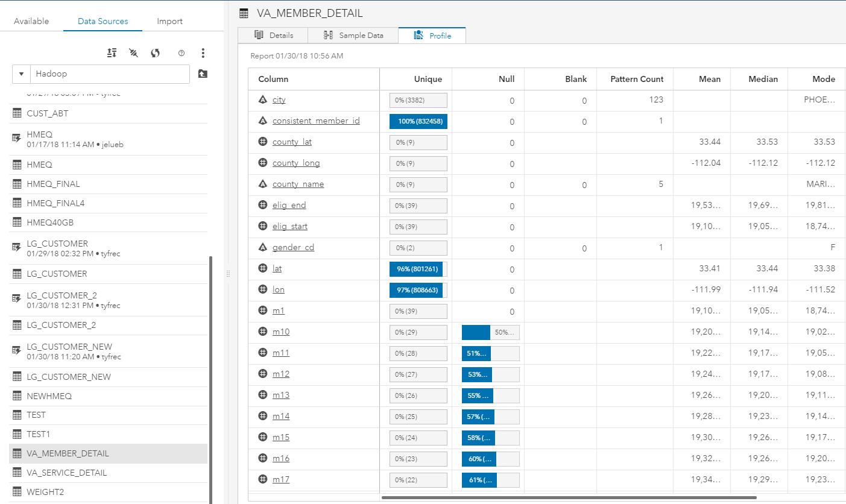Viewport: 846px width, 504px height.
Task: Click the clear filters icon in the toolbar
Action: pos(133,53)
